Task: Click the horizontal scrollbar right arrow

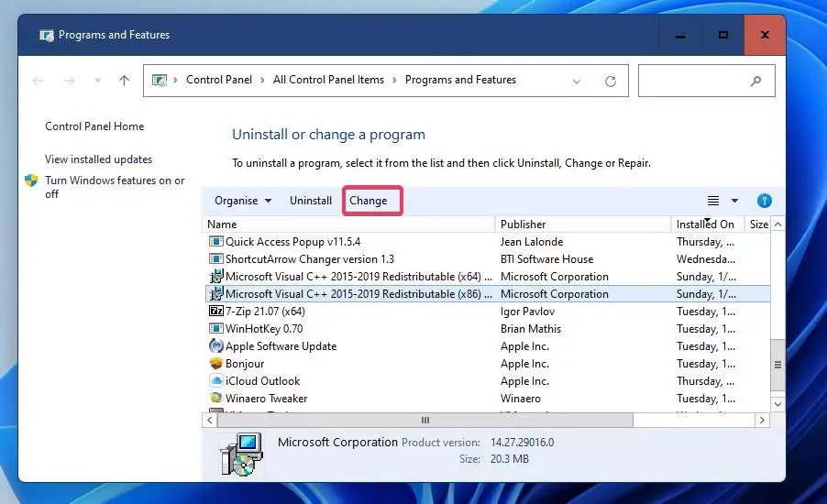Action: (x=761, y=420)
